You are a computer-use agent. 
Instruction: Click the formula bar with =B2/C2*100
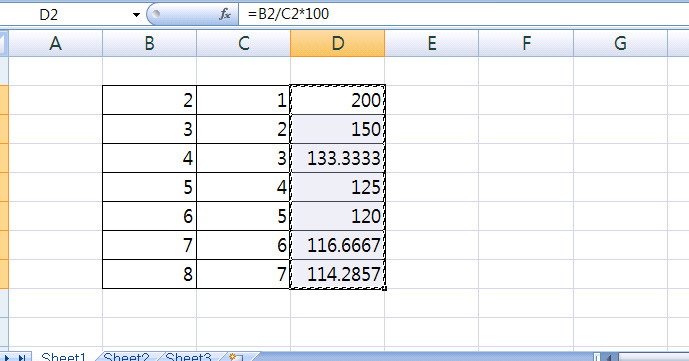(464, 14)
